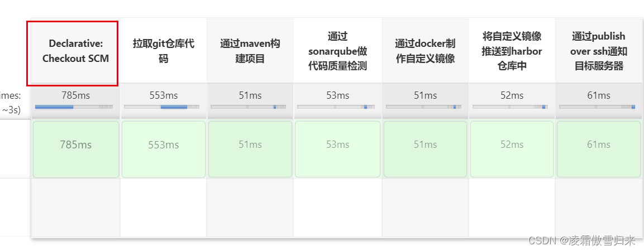Click the average time bar under 52ms

pos(510,107)
